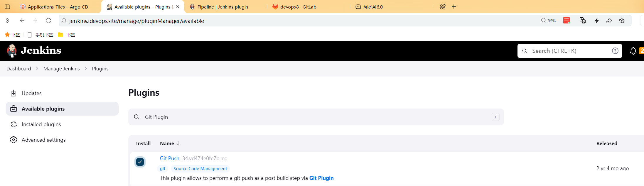Open the 书签 bookmarks folder
644x186 pixels.
pos(67,35)
